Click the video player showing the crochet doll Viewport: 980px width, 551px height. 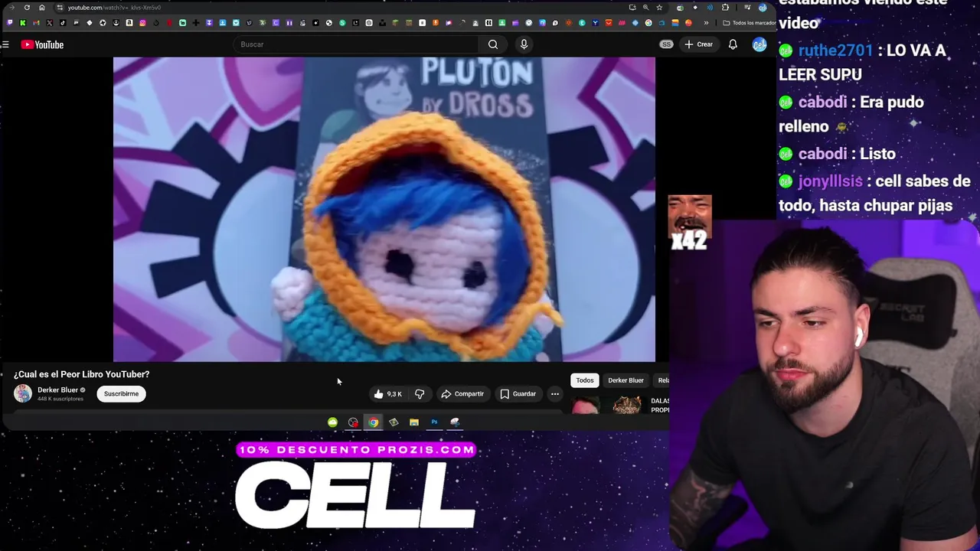pos(384,209)
